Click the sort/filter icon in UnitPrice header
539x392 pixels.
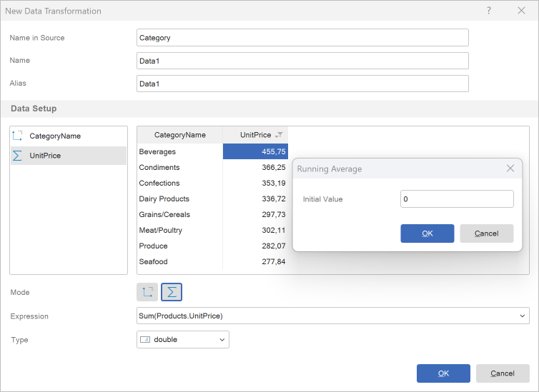(280, 135)
